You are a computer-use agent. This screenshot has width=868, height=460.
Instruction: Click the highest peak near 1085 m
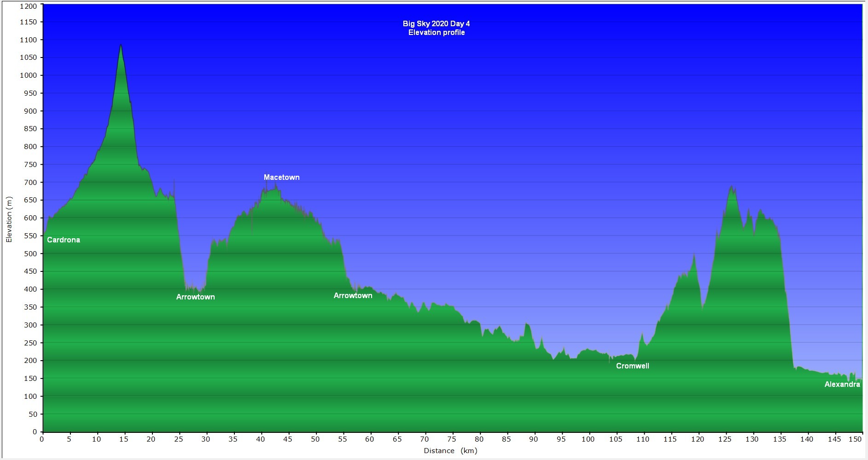coord(121,45)
